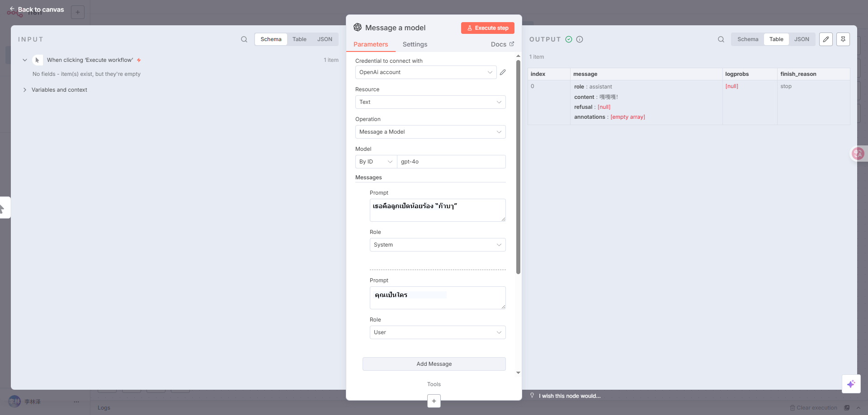Click the edit output pencil icon

point(826,39)
